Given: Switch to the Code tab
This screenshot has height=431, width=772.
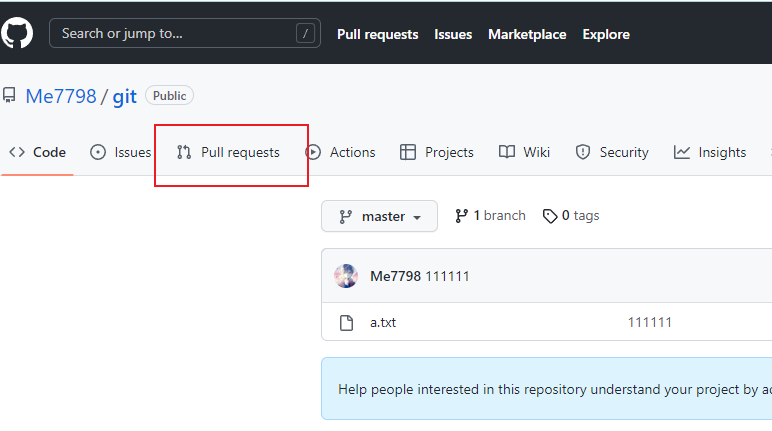Looking at the screenshot, I should pyautogui.click(x=37, y=152).
